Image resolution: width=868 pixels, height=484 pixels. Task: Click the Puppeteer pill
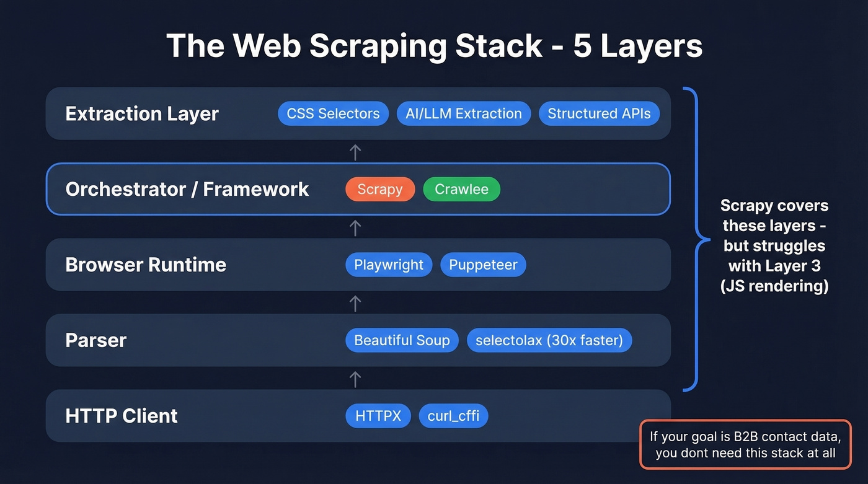click(x=483, y=265)
